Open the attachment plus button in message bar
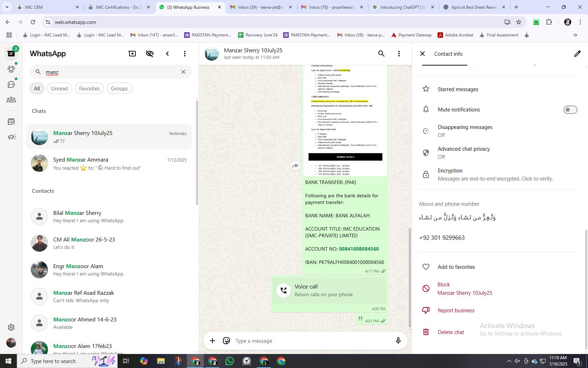The height and width of the screenshot is (368, 588). point(212,341)
